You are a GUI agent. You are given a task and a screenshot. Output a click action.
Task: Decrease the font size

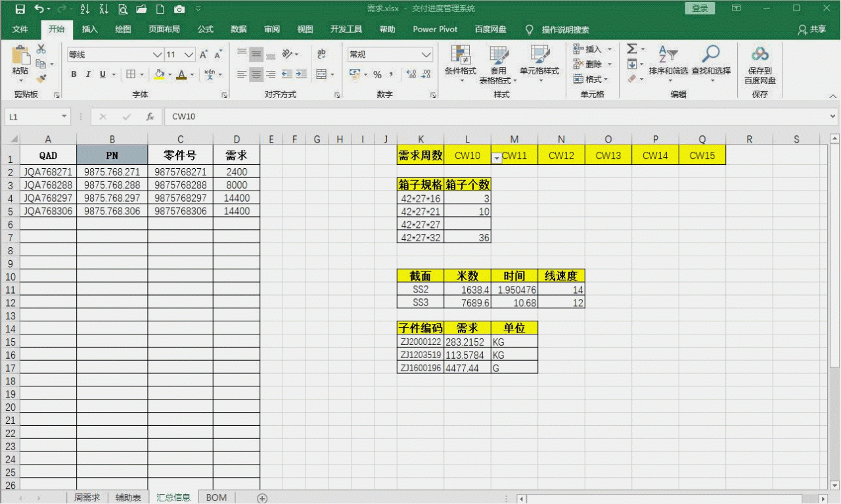coord(218,55)
